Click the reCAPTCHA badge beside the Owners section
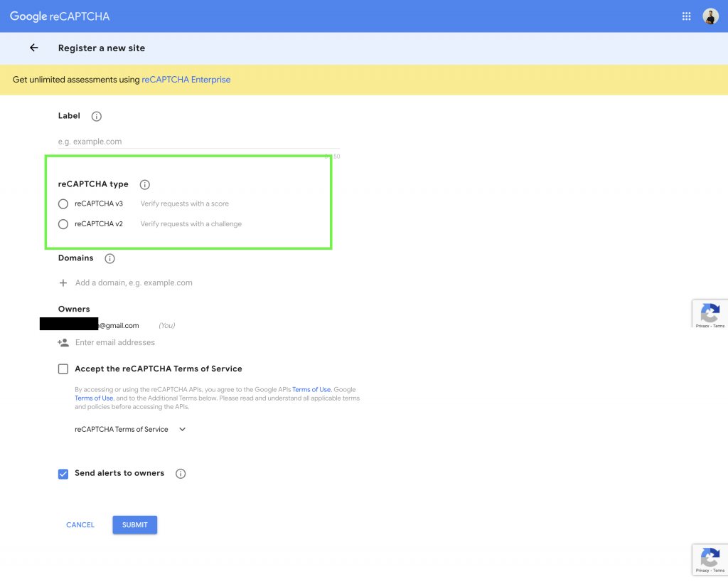Screen dimensions: 728x582 click(x=710, y=314)
